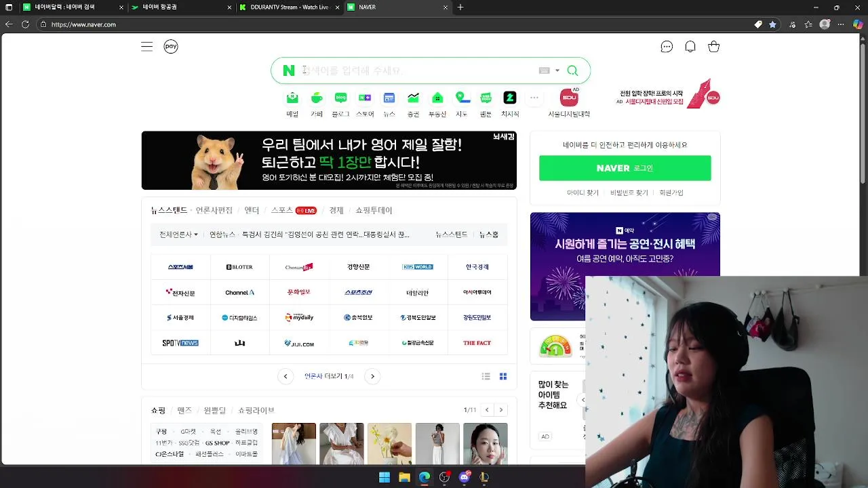This screenshot has height=488, width=868.
Task: Go to next shopping page arrow
Action: click(501, 409)
